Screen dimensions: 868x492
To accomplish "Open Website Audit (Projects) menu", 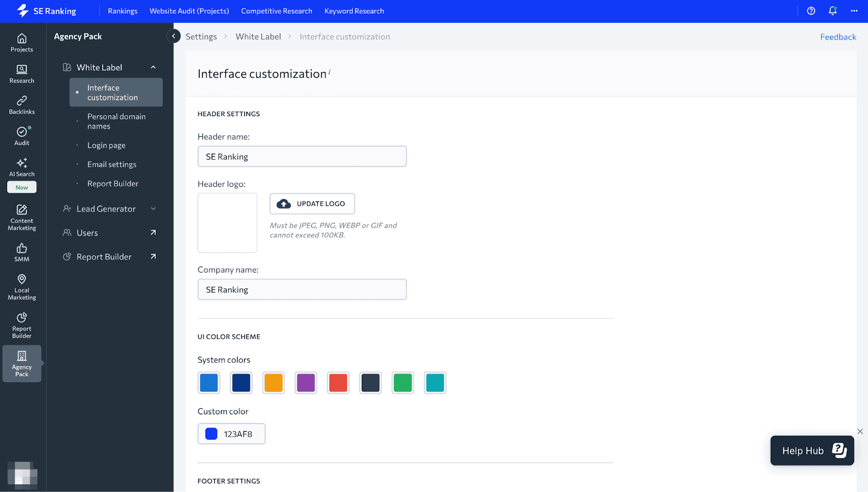I will coord(189,11).
